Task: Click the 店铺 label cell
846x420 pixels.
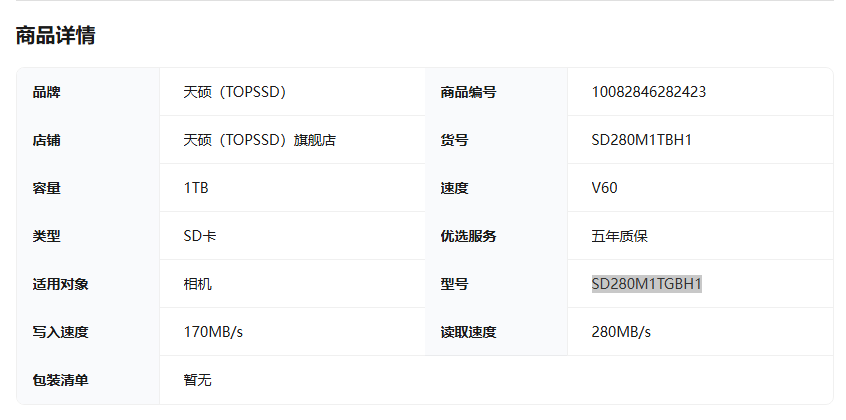Action: click(88, 140)
